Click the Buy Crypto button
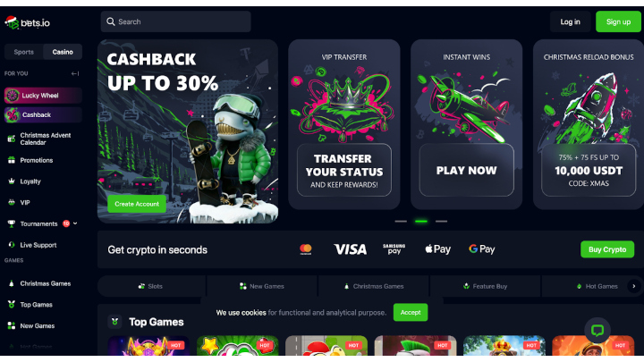Screen dimensions: 644x362 (x=607, y=249)
